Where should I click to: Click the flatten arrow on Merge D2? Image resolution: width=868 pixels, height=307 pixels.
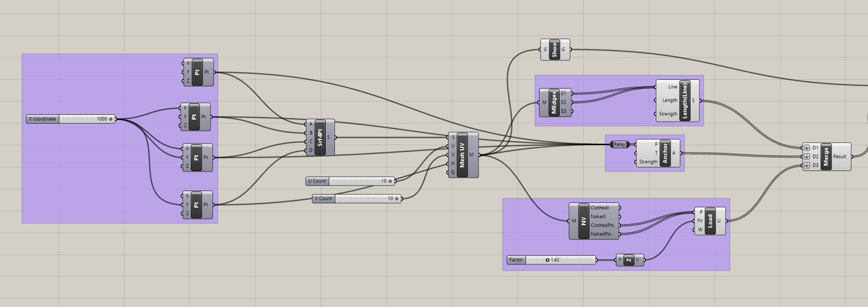tap(807, 157)
